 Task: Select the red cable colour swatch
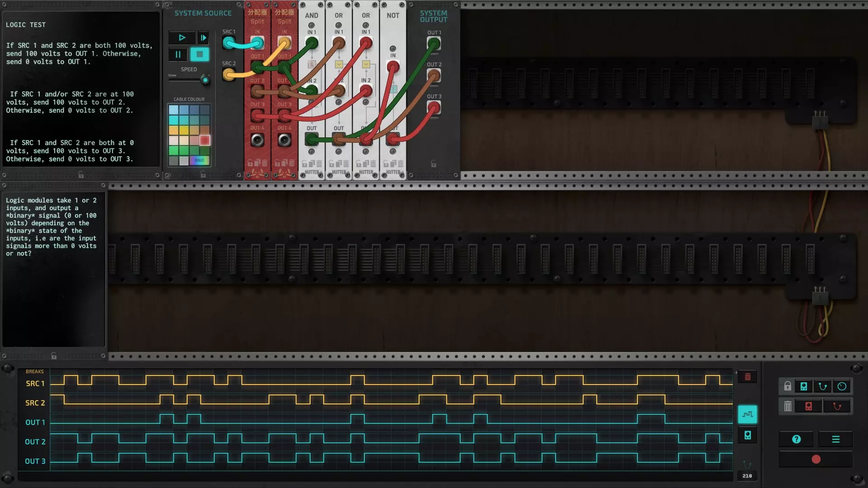click(x=205, y=141)
